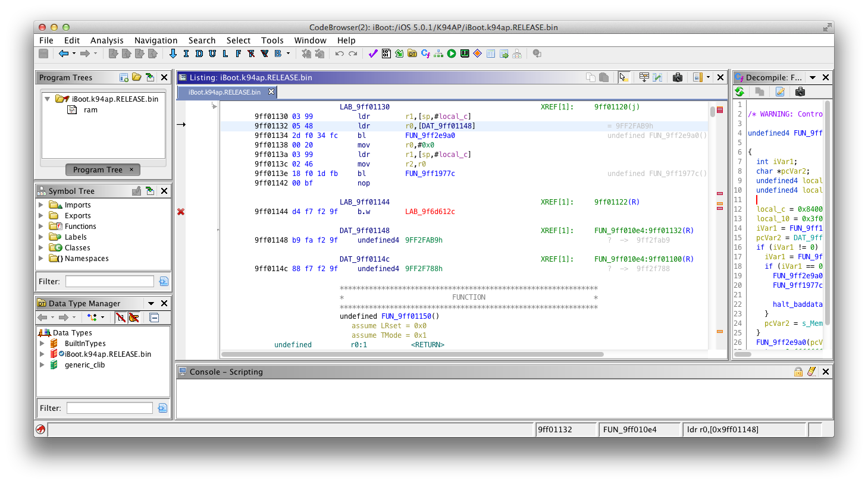This screenshot has height=484, width=868.
Task: Click the FUN_9ff2e9a0 call in the listing
Action: tap(430, 136)
